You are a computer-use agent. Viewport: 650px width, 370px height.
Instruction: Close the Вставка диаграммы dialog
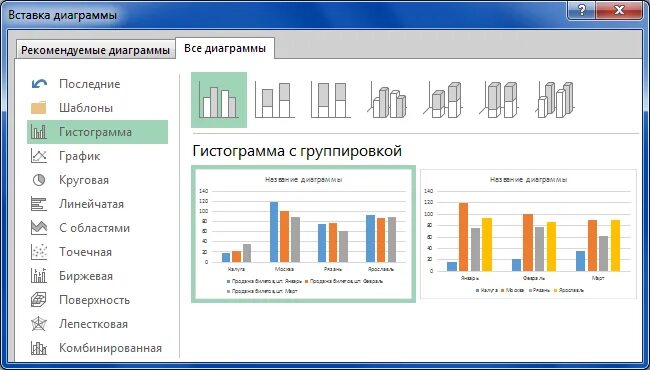619,10
